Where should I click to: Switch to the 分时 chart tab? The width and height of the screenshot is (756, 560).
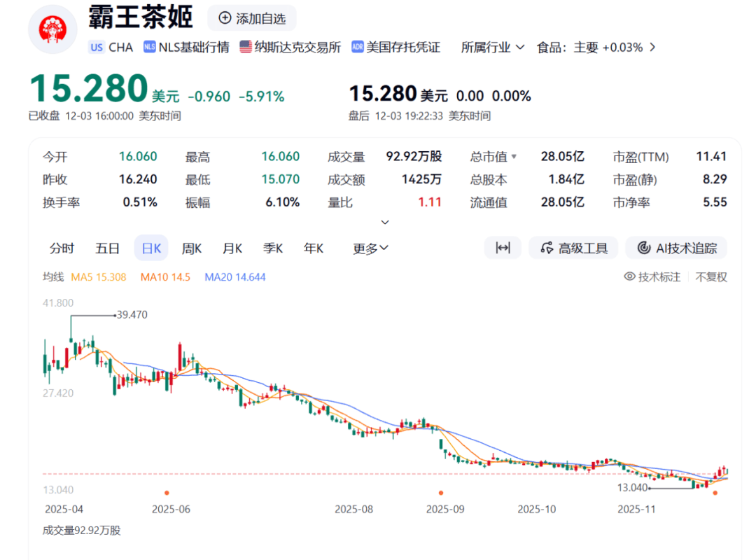coord(62,248)
